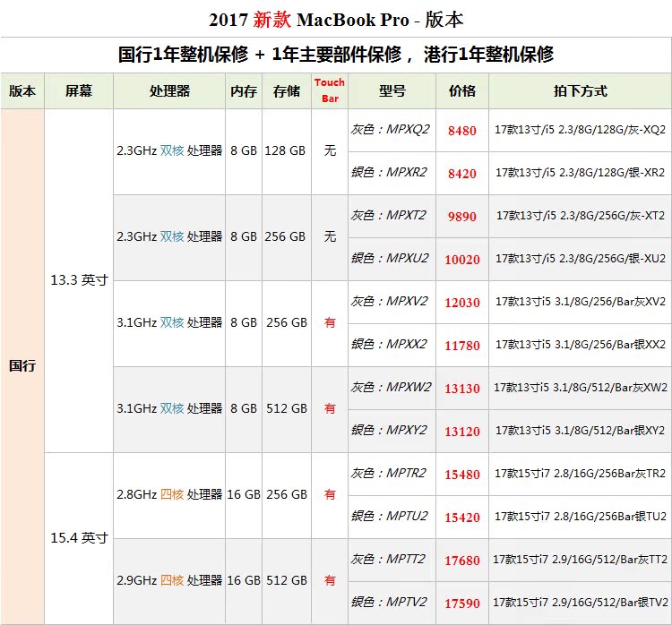
Task: Click Touch Bar '有' in the 2.9GHz row
Action: (x=330, y=580)
